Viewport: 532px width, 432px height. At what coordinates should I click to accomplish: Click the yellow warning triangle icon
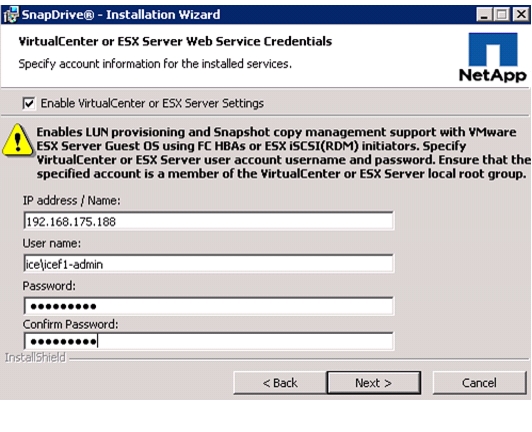[x=17, y=140]
